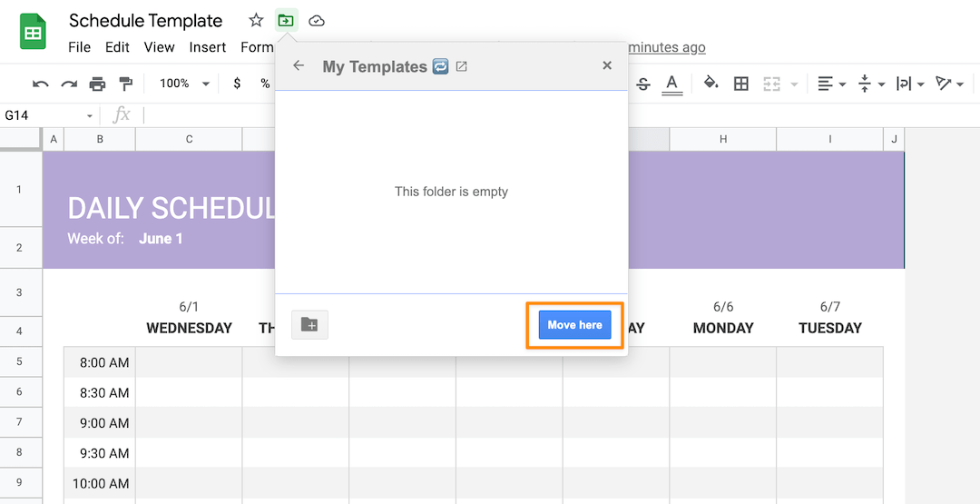Click the Redo arrow in the toolbar
Viewport: 980px width, 504px height.
[x=69, y=84]
